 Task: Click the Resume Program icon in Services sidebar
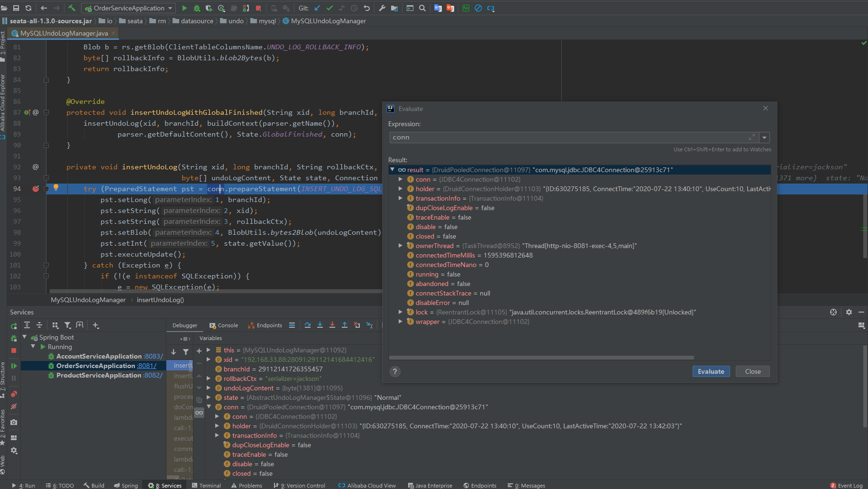(14, 366)
